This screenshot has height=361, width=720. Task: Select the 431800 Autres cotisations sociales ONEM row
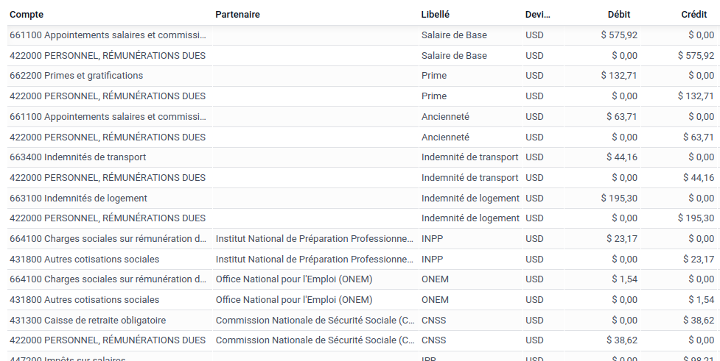(361, 300)
